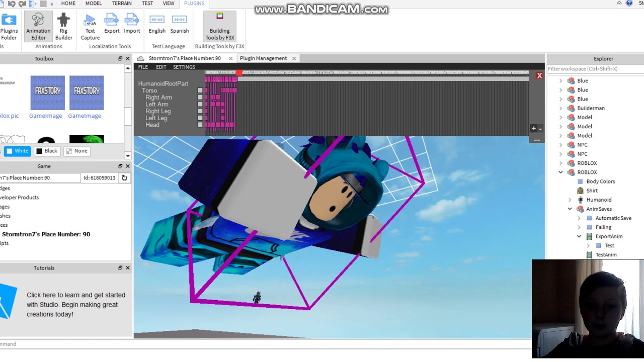
Task: Set test language to English
Action: pyautogui.click(x=157, y=24)
